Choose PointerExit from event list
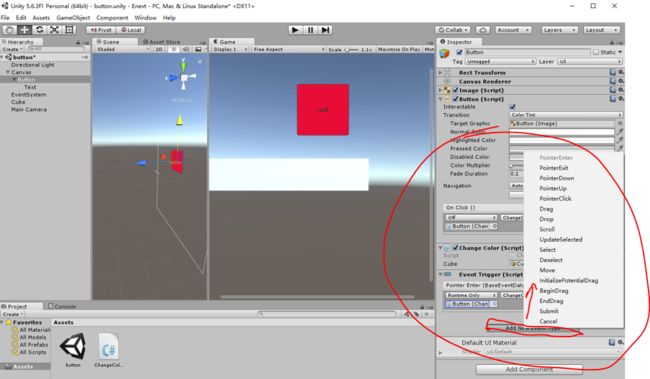Screen dimensions: 650x379 pos(553,168)
